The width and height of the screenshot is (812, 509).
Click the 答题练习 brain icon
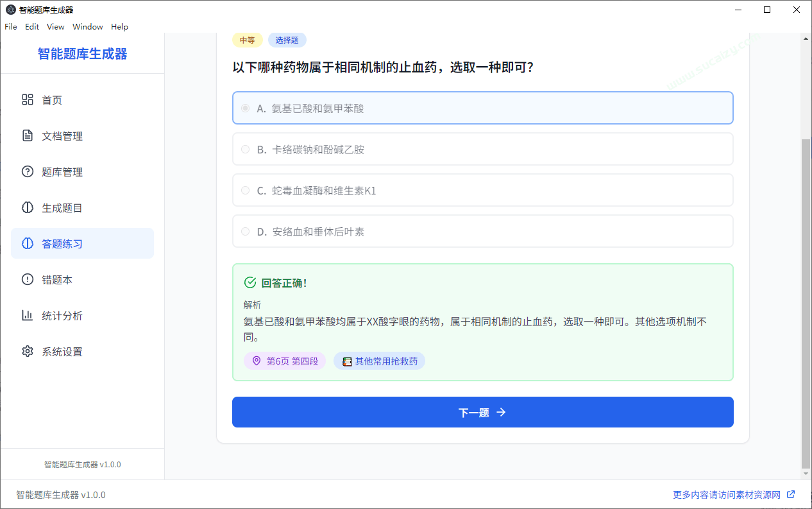click(28, 243)
